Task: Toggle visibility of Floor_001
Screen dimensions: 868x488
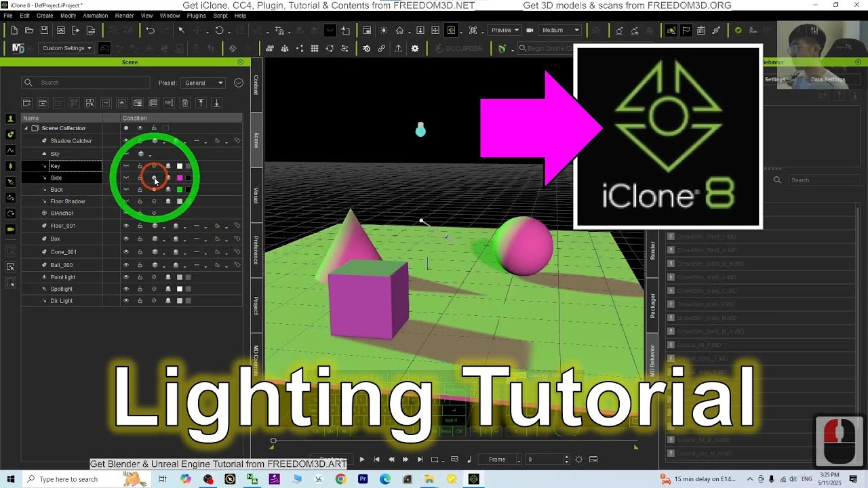Action: [x=126, y=226]
